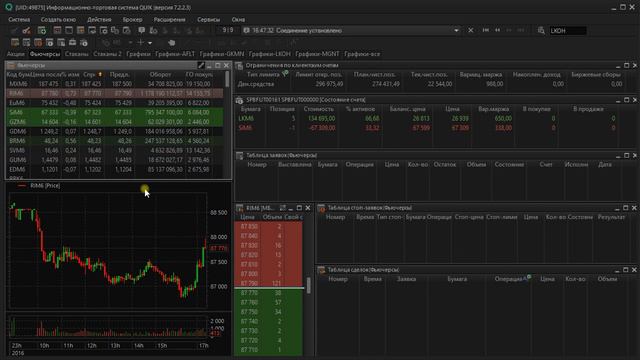This screenshot has height=360, width=640.
Task: Open the Брокер menu
Action: coord(133,20)
